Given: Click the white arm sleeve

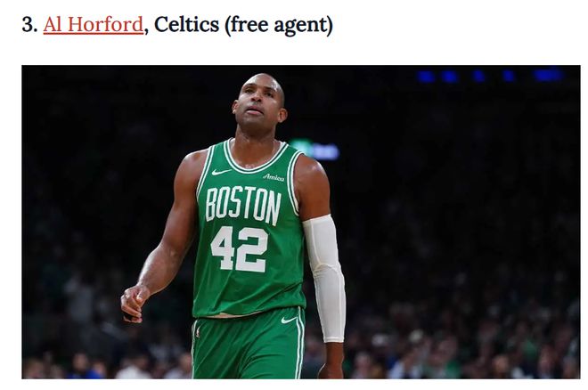Looking at the screenshot, I should click(x=324, y=278).
